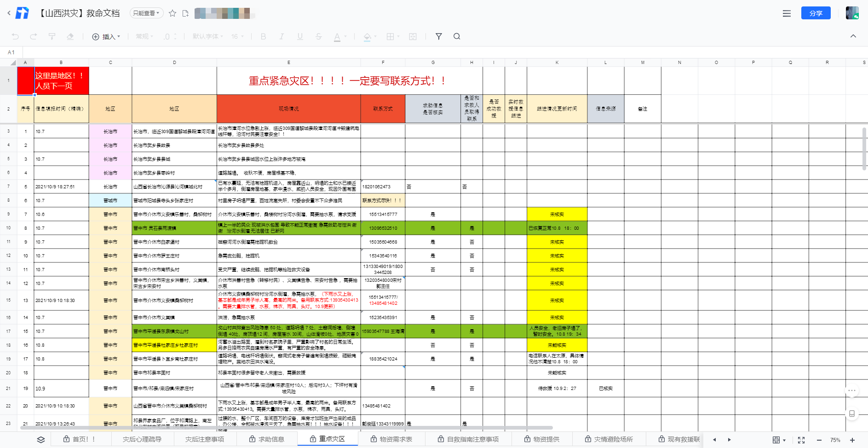Click the zoom out minus icon
This screenshot has height=448, width=868.
(819, 440)
